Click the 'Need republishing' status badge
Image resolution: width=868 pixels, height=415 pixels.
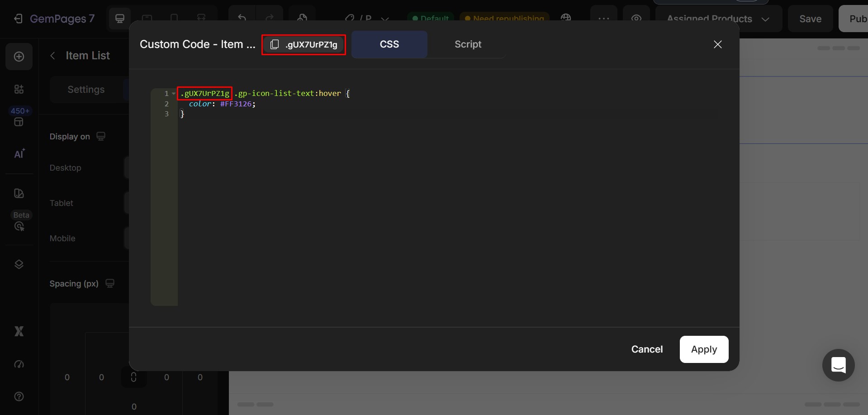(x=504, y=19)
